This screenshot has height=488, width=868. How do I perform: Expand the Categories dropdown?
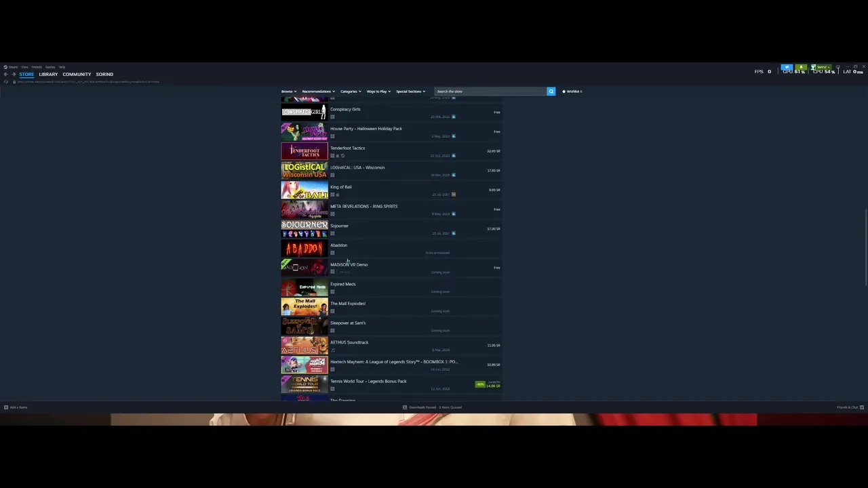[351, 91]
